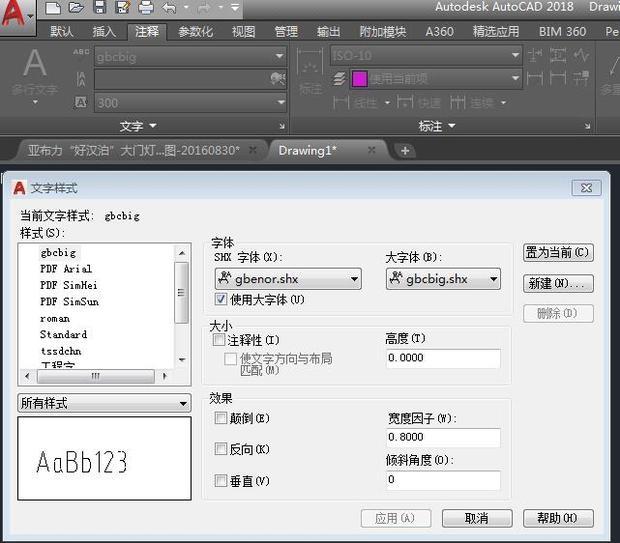Toggle the 使用大字体 checkbox

pos(221,299)
